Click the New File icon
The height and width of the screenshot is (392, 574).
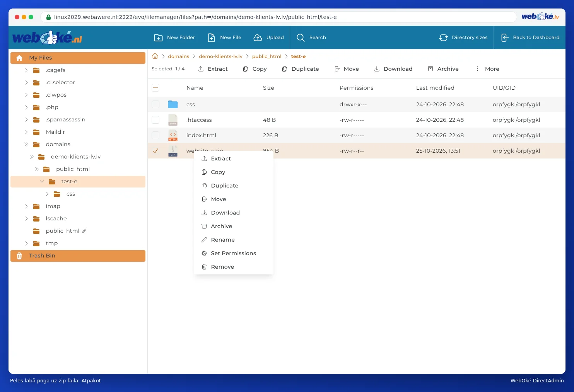tap(211, 37)
